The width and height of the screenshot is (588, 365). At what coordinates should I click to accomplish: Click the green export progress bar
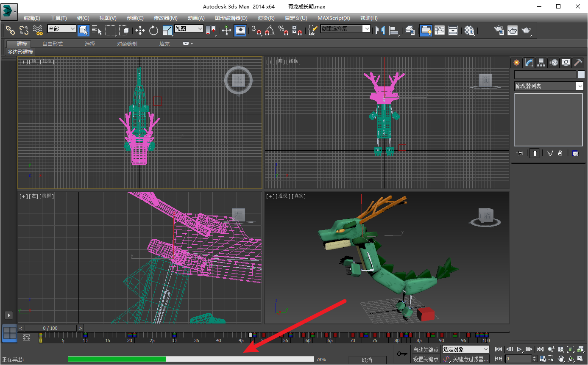[191, 359]
